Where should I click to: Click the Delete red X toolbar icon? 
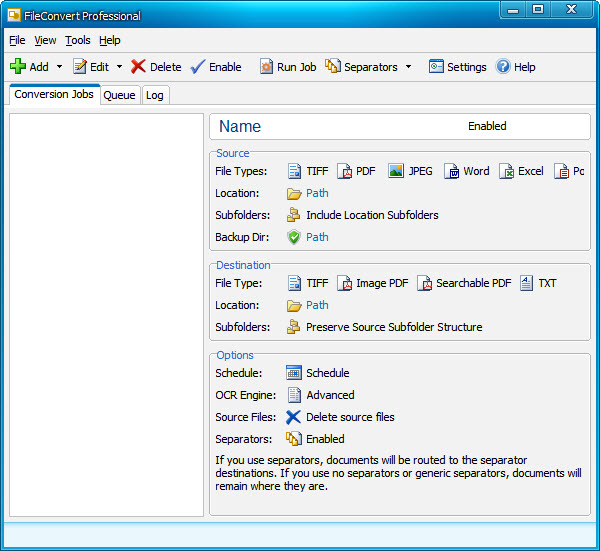pos(139,67)
